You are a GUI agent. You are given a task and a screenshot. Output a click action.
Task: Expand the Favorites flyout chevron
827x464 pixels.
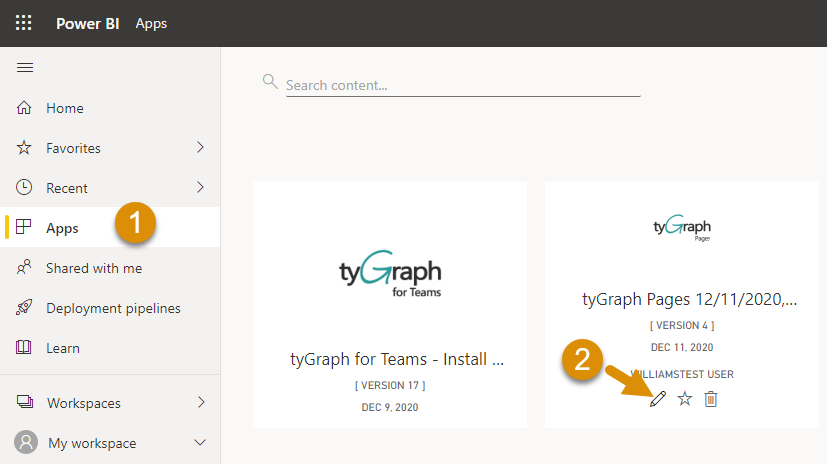200,148
